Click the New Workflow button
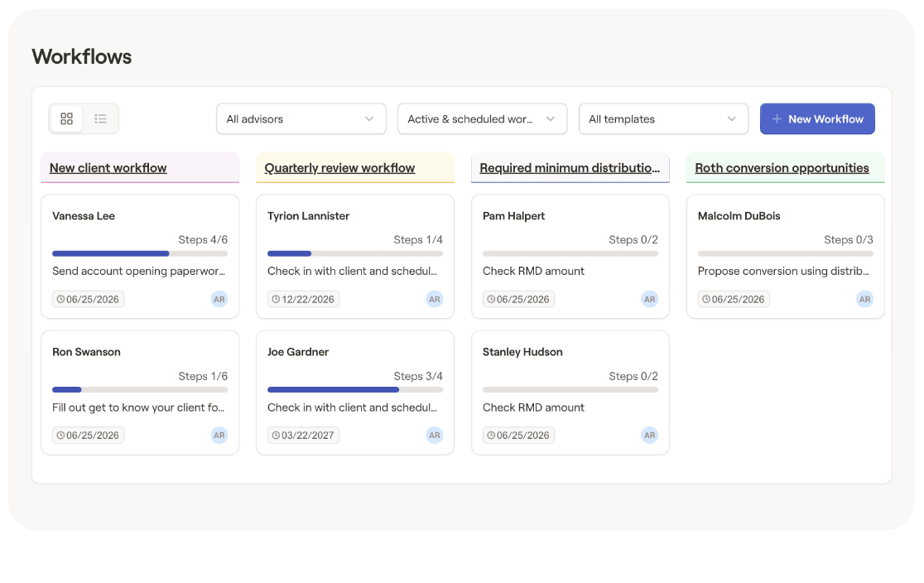 click(817, 119)
